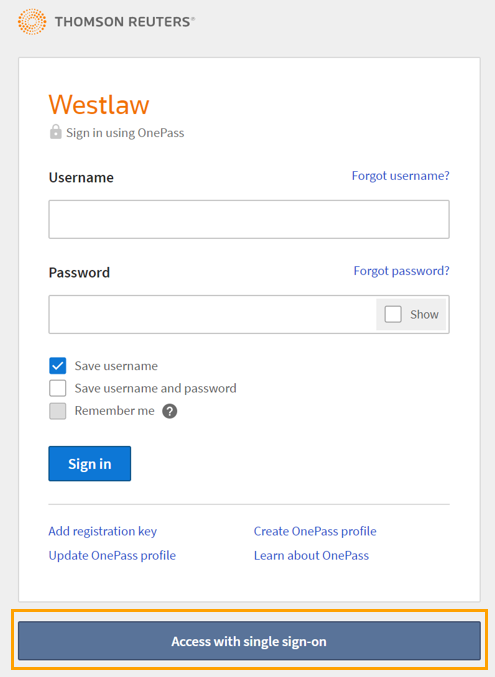Click the Thomson Reuters orange dot logo
The width and height of the screenshot is (495, 677).
coord(32,22)
